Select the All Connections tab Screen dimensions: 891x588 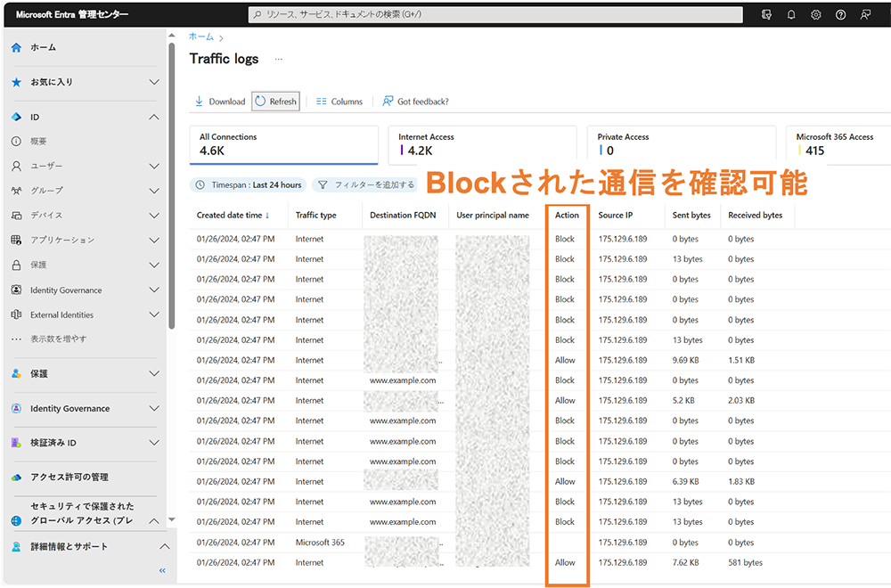pyautogui.click(x=283, y=145)
